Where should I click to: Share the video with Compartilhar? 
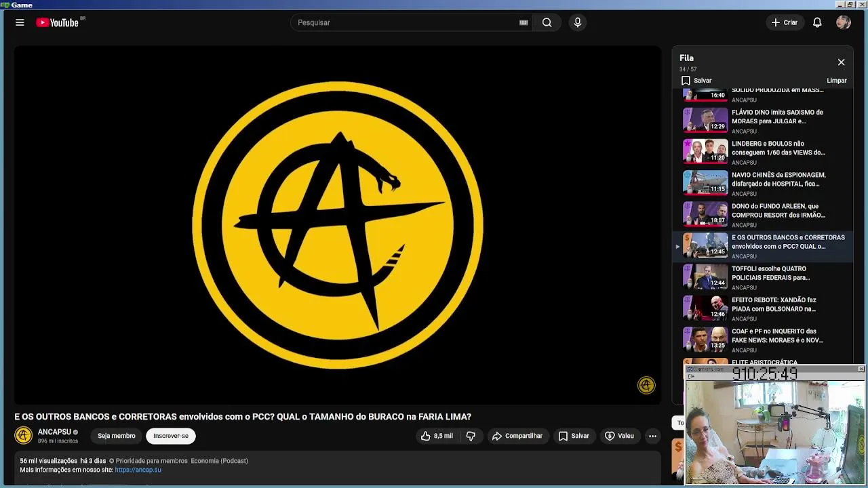(517, 436)
